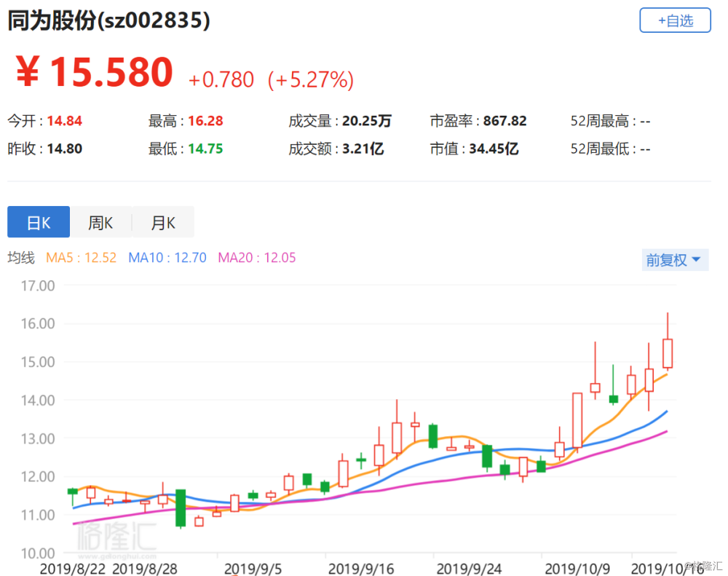Toggle the blue MA10 : 12.70 legend

(x=167, y=258)
